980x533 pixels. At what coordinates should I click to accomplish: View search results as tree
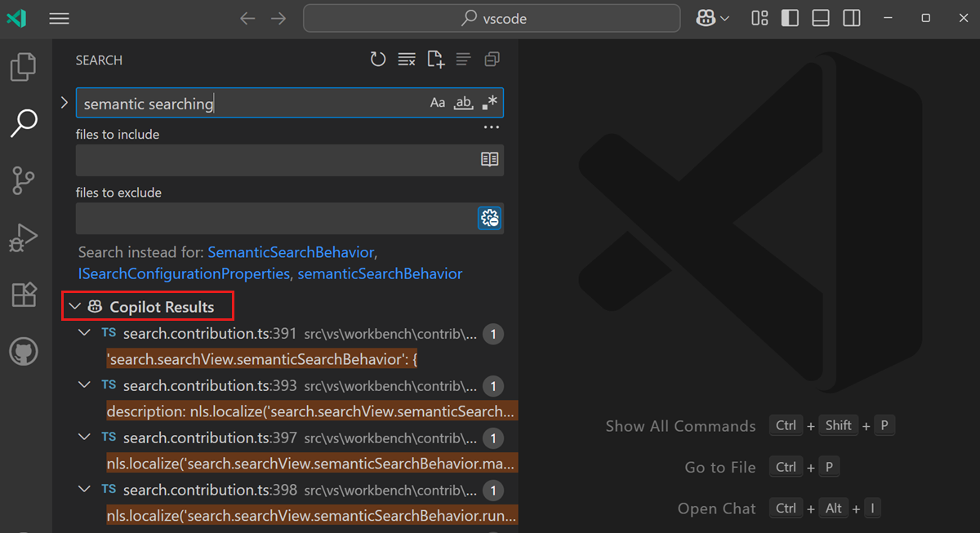[x=463, y=60]
